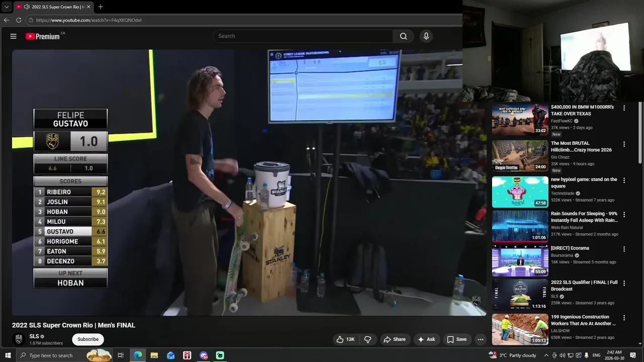Open options for new hypixel game video
Viewport: 644px width, 362px height.
tap(624, 180)
